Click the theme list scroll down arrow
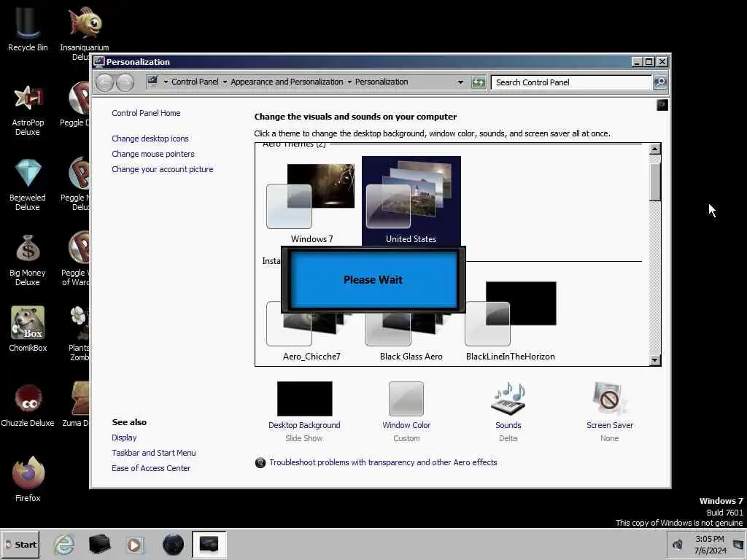This screenshot has width=747, height=560. tap(654, 359)
